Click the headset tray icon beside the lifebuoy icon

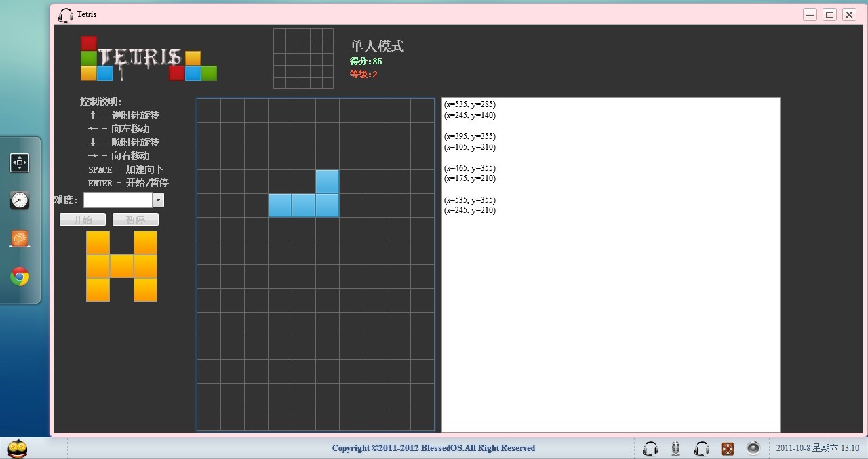[702, 448]
